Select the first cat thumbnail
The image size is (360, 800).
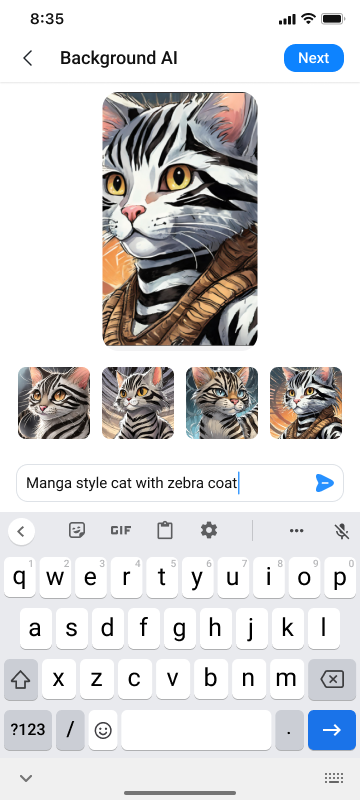click(x=54, y=403)
